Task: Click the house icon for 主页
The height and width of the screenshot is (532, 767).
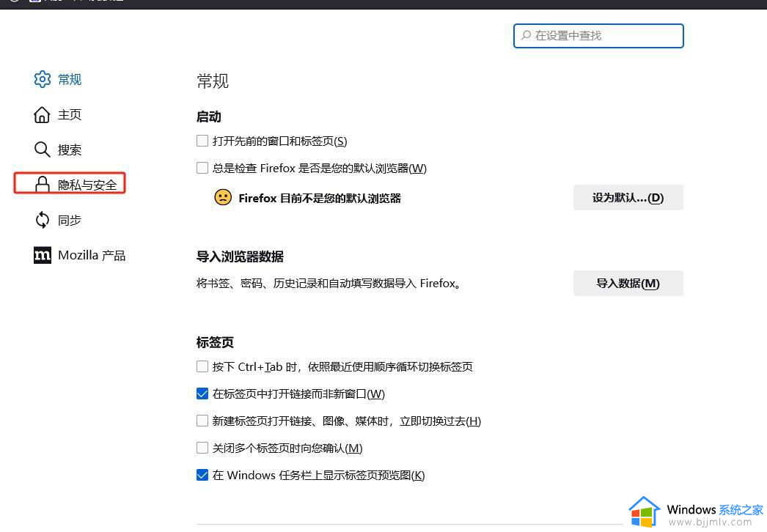Action: point(42,115)
